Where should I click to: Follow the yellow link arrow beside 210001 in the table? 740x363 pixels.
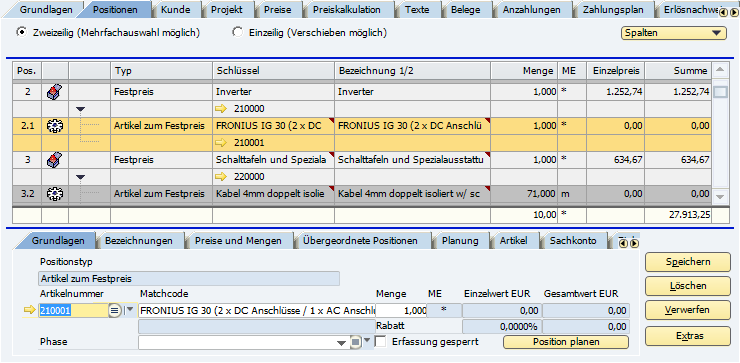[x=221, y=143]
